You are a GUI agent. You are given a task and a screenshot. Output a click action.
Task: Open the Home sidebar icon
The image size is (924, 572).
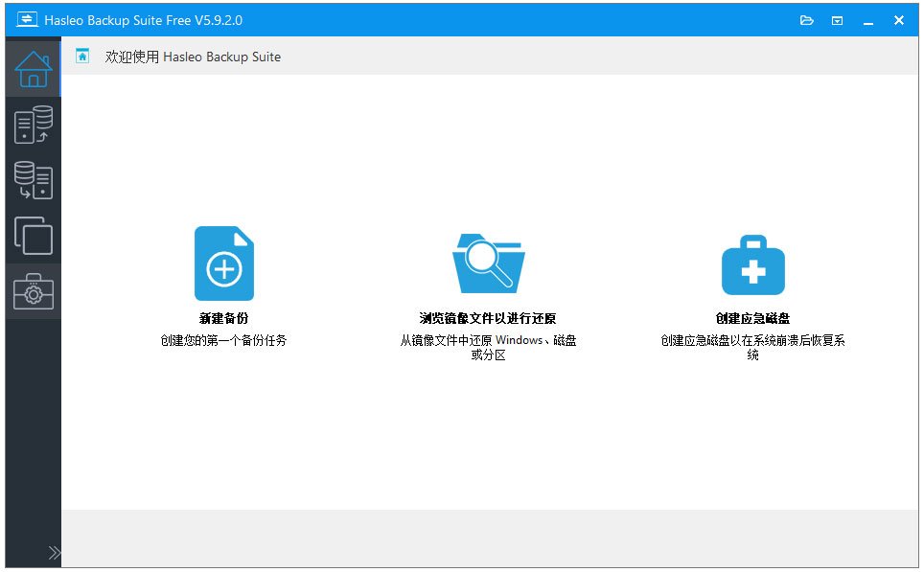(x=33, y=69)
